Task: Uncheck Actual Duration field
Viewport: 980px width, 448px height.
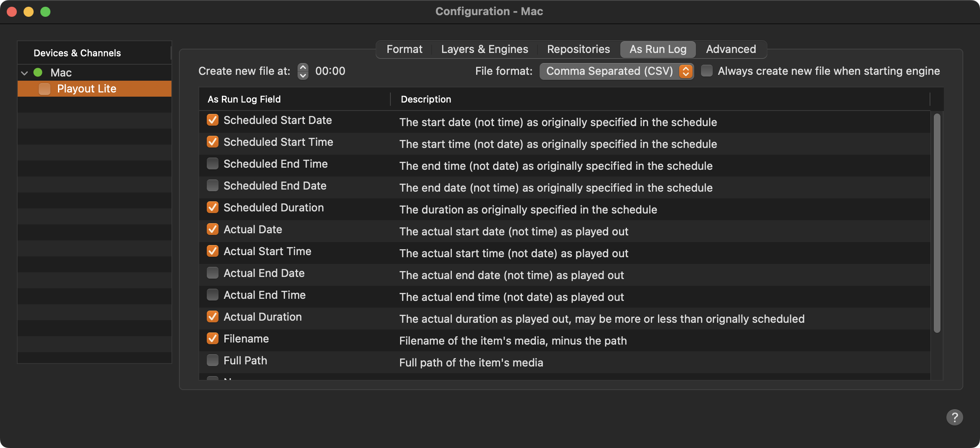Action: (x=213, y=316)
